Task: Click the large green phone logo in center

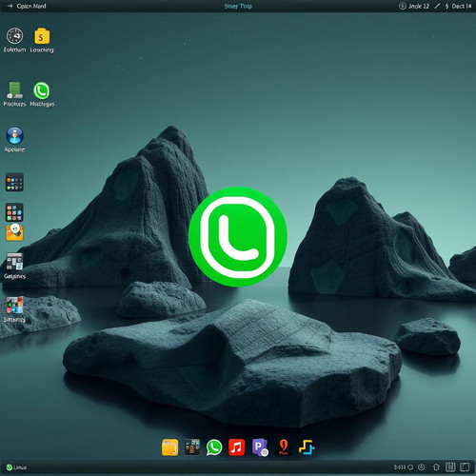Action: coord(238,237)
